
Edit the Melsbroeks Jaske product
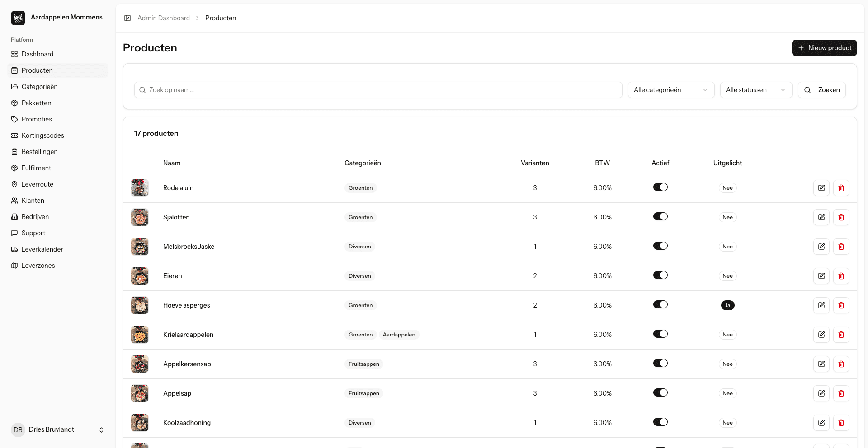click(x=821, y=247)
